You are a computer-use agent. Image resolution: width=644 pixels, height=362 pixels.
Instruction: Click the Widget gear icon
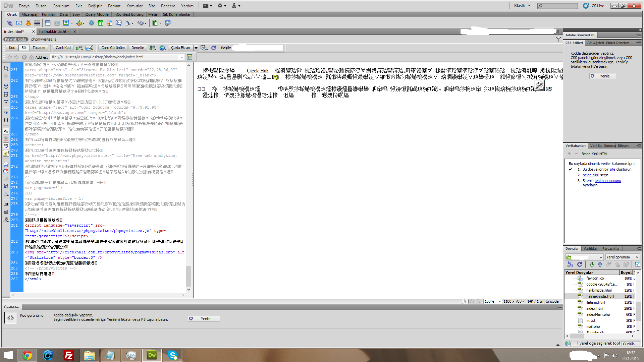92,23
